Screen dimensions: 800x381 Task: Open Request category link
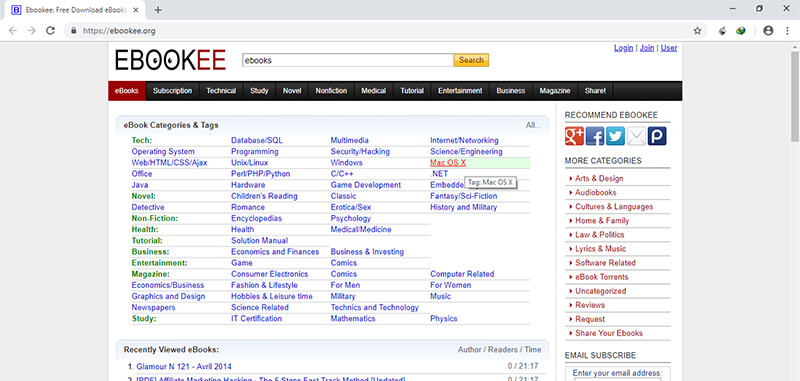(x=590, y=319)
